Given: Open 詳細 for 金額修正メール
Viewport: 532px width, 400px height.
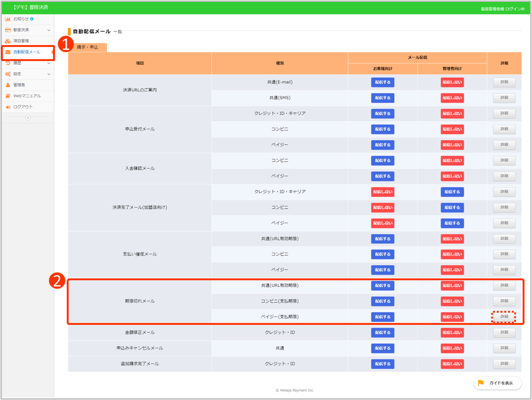Looking at the screenshot, I should click(504, 333).
